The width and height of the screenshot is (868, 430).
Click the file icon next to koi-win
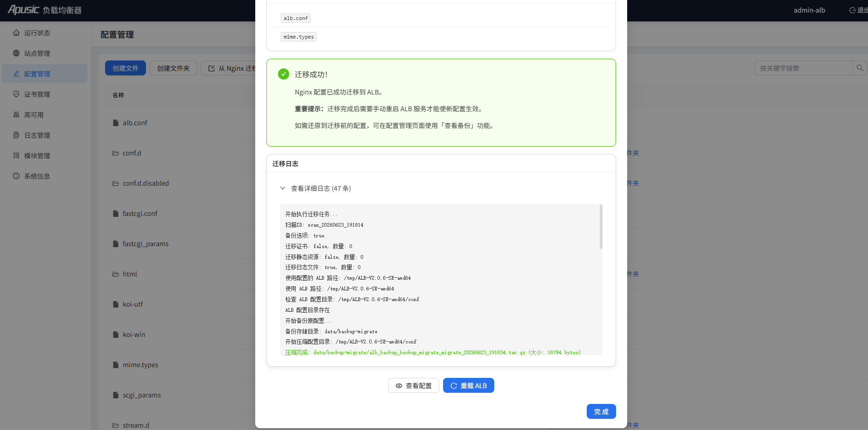tap(116, 335)
